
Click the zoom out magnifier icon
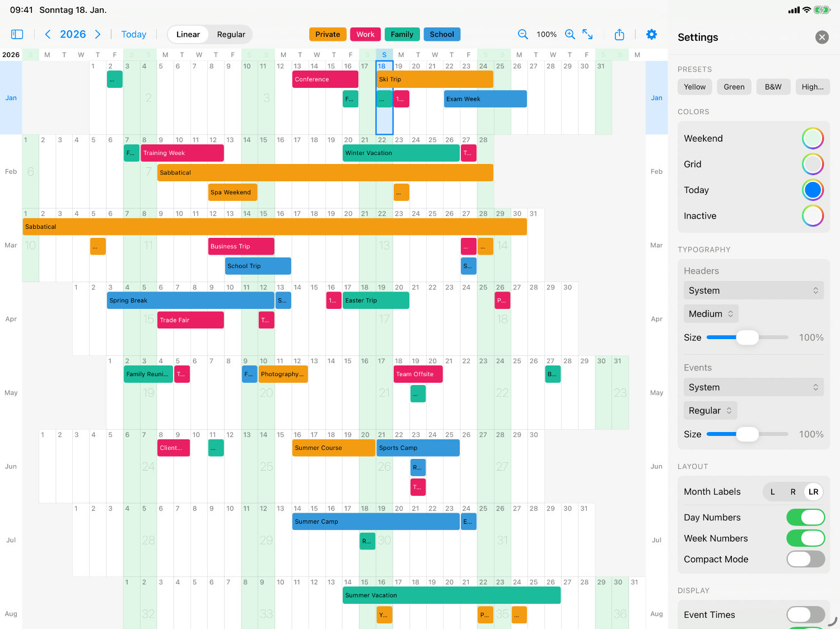[522, 34]
